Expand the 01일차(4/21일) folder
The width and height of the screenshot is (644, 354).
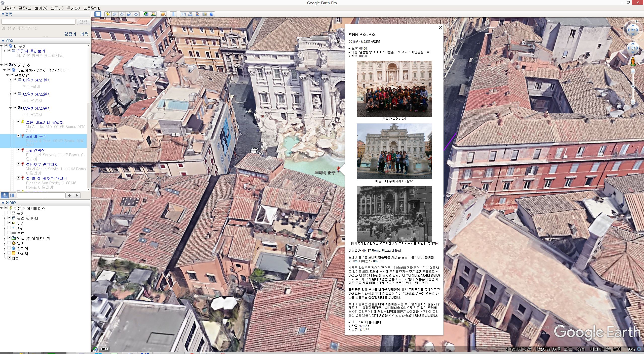[x=11, y=80]
